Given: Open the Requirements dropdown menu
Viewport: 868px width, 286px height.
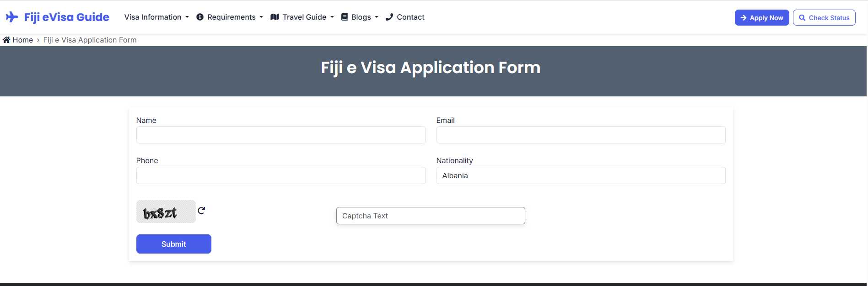Looking at the screenshot, I should [x=230, y=17].
